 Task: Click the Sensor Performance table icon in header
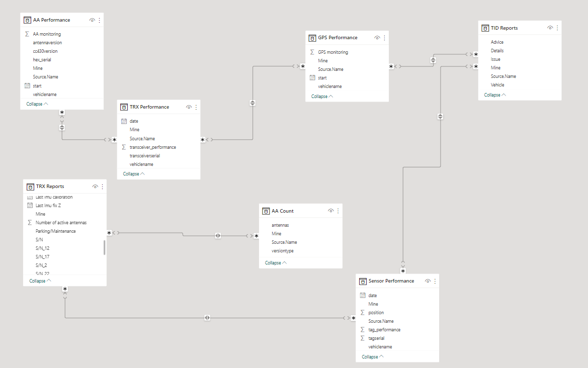pyautogui.click(x=363, y=281)
